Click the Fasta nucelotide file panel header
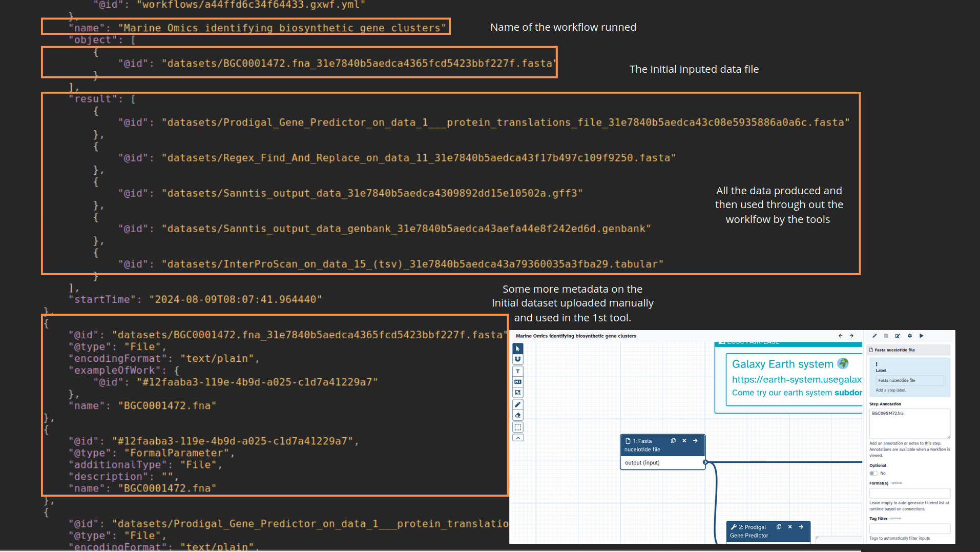 pyautogui.click(x=909, y=350)
